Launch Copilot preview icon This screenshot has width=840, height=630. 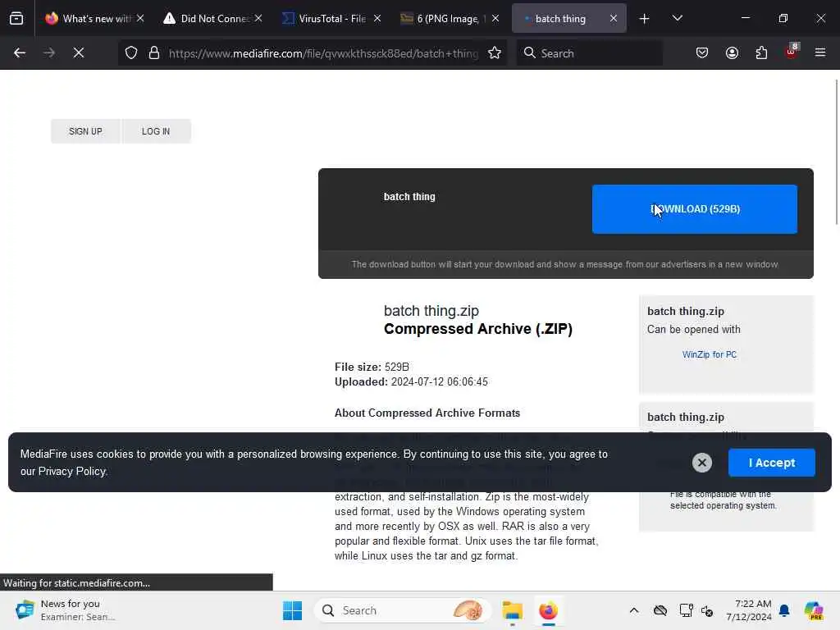click(x=814, y=610)
